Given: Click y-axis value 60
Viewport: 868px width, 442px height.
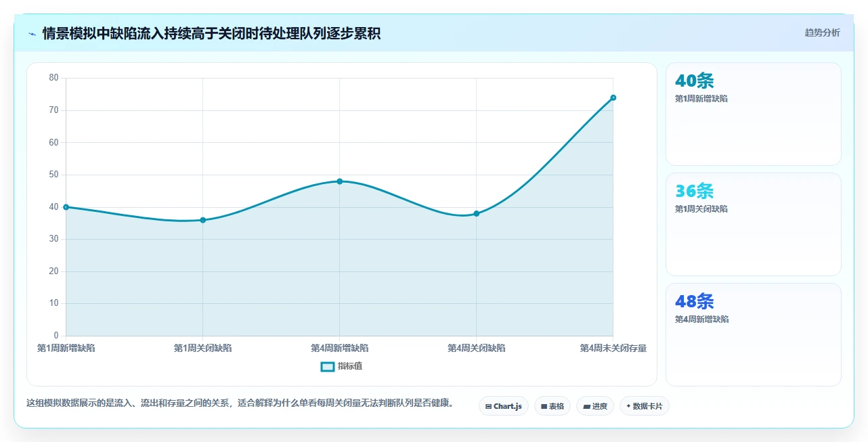Looking at the screenshot, I should click(x=54, y=143).
